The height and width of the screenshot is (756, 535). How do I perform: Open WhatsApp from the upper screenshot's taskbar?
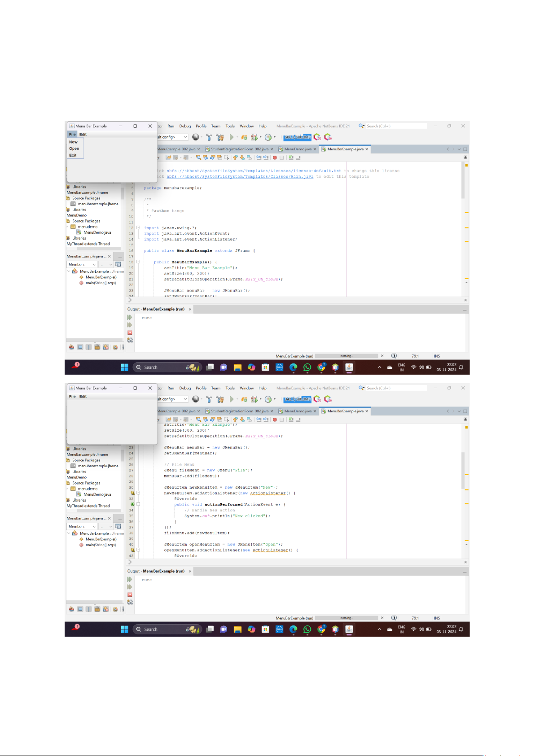307,367
